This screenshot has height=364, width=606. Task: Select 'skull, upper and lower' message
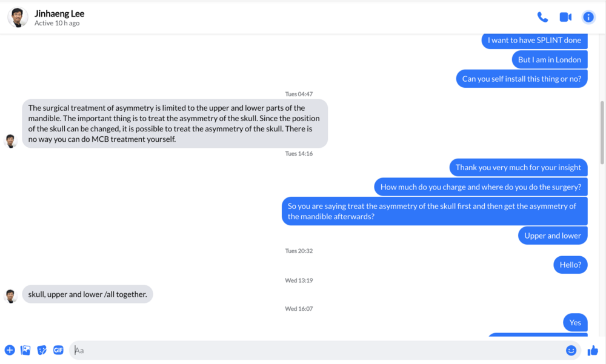point(87,294)
